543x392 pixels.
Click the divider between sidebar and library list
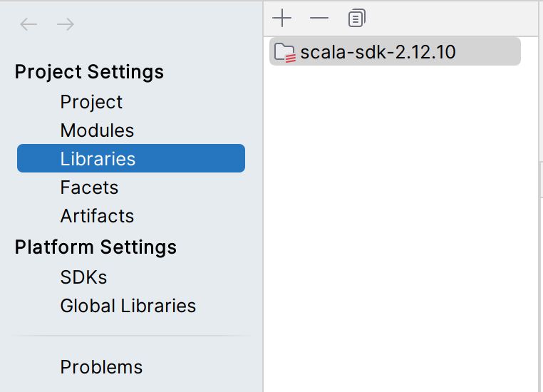(x=264, y=214)
